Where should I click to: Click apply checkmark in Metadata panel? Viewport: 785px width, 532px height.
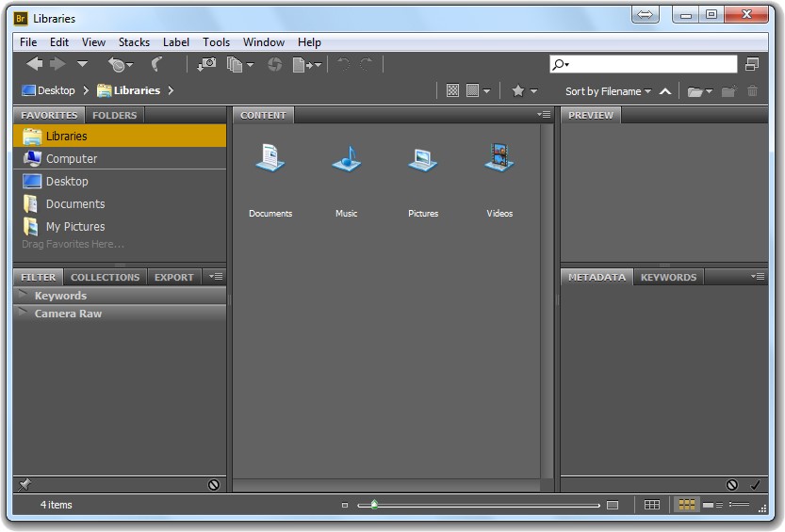click(756, 485)
